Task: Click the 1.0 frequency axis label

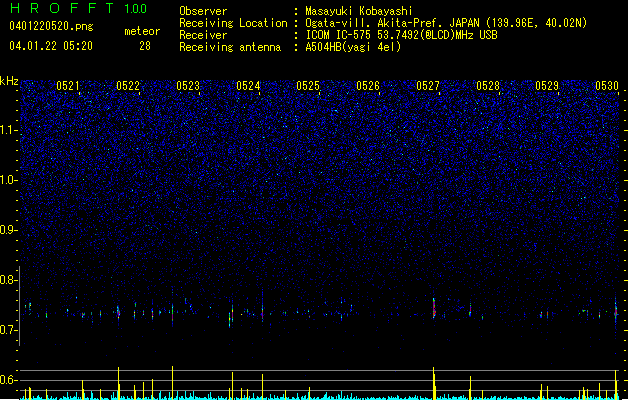Action: [x=8, y=180]
